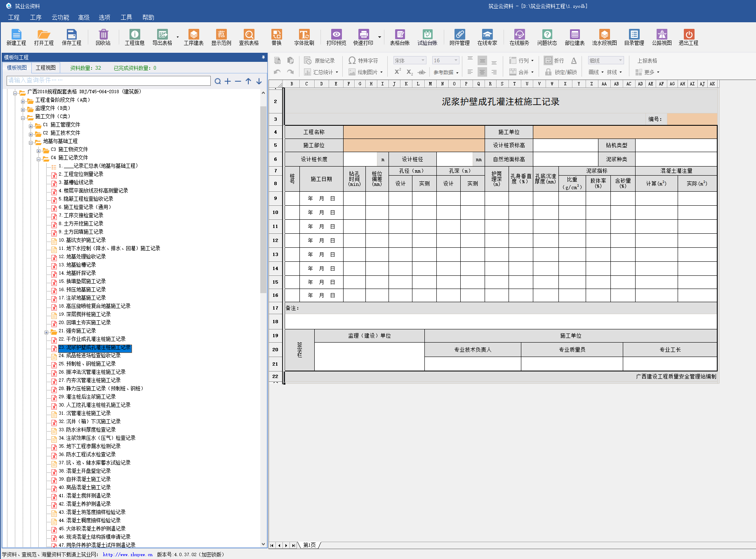The height and width of the screenshot is (559, 756).
Task: Open the zhuyew.cn website link
Action: click(x=127, y=554)
